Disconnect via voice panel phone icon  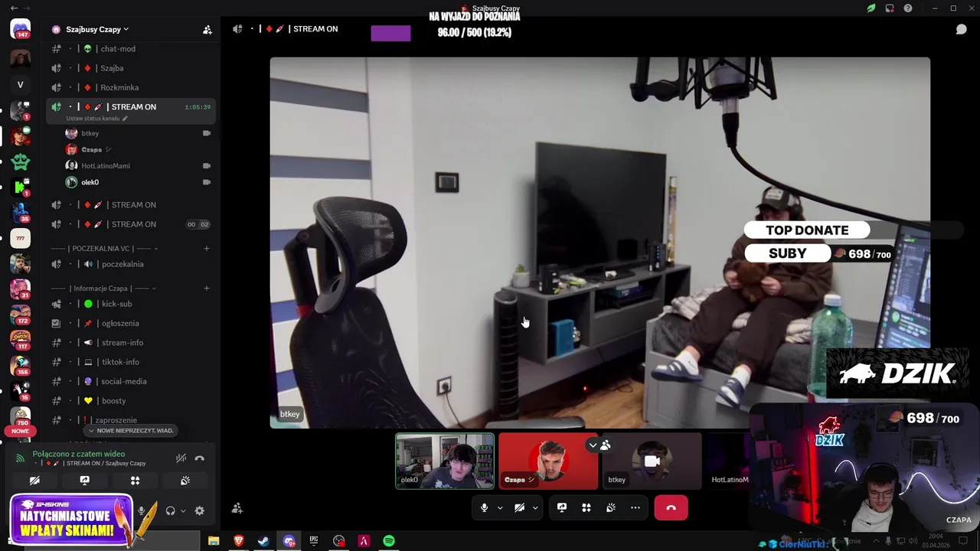(x=200, y=458)
